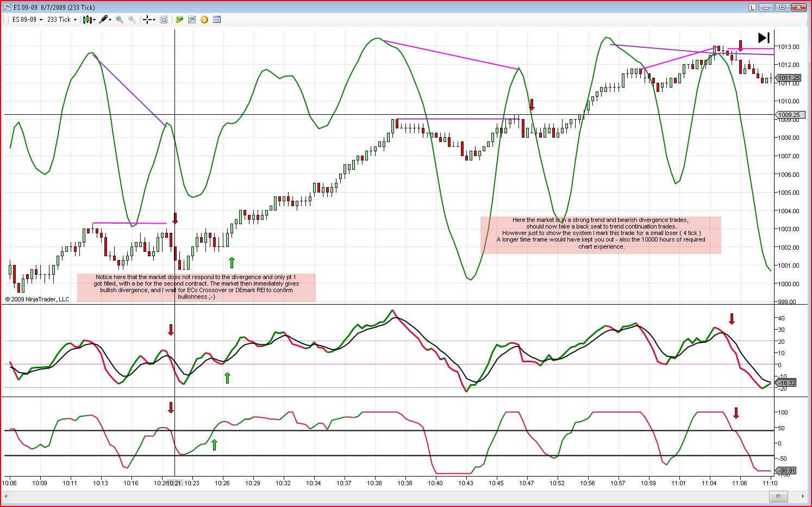Jump to latest bar arrow button
The image size is (812, 507).
coord(764,38)
